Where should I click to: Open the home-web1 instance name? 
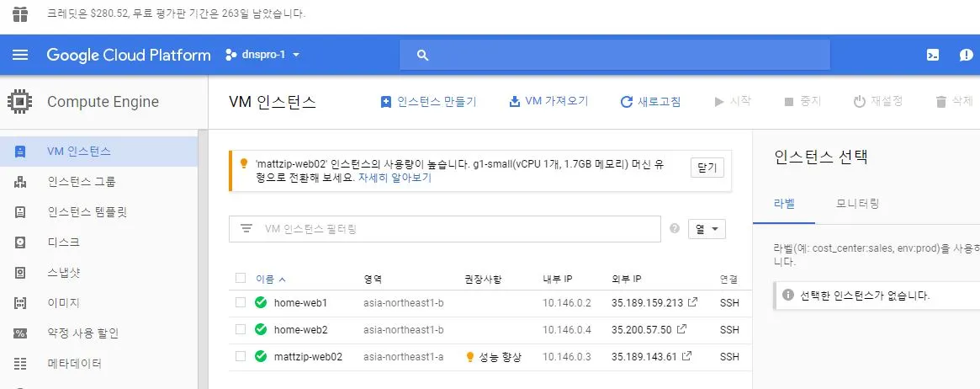coord(300,302)
